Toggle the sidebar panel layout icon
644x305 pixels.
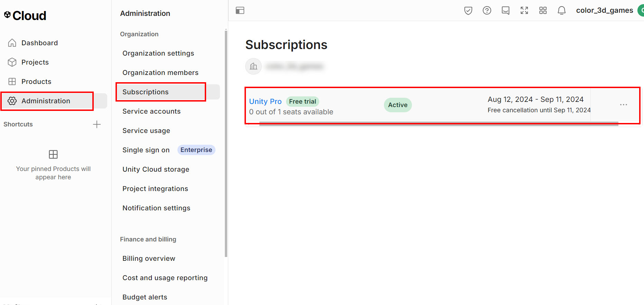tap(240, 10)
